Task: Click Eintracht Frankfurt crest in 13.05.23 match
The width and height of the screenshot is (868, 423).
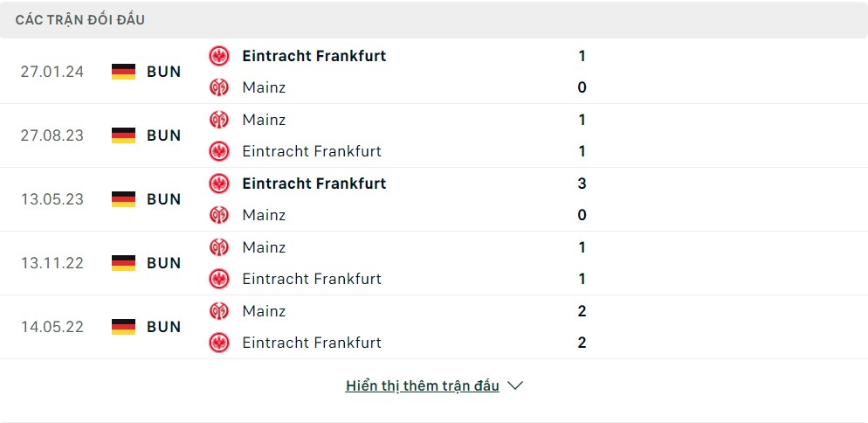Action: pos(219,184)
